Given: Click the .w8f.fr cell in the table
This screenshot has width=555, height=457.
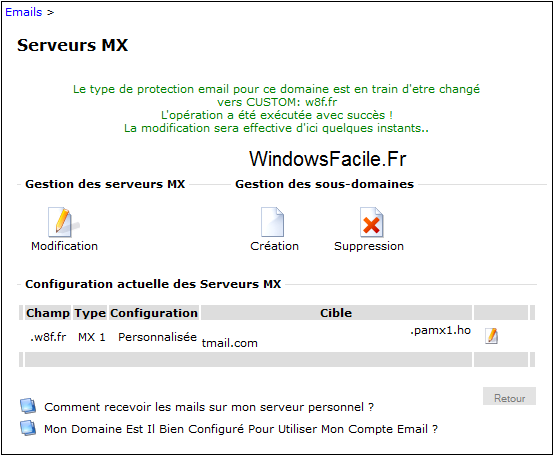Looking at the screenshot, I should pyautogui.click(x=48, y=337).
